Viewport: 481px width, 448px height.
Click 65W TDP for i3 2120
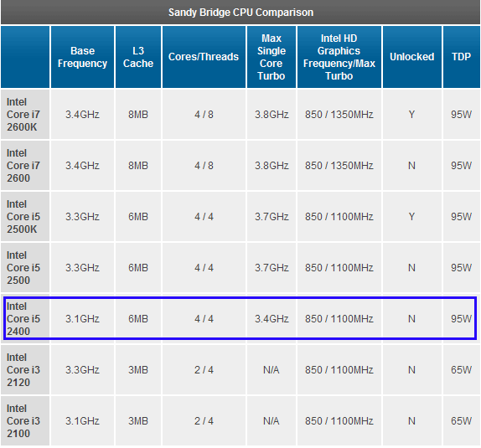pyautogui.click(x=461, y=370)
